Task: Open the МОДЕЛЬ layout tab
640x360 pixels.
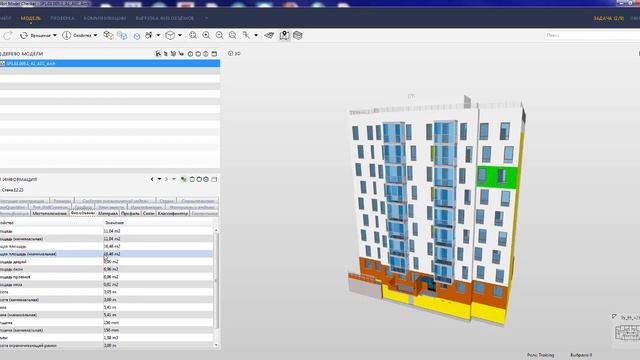Action: 31,18
